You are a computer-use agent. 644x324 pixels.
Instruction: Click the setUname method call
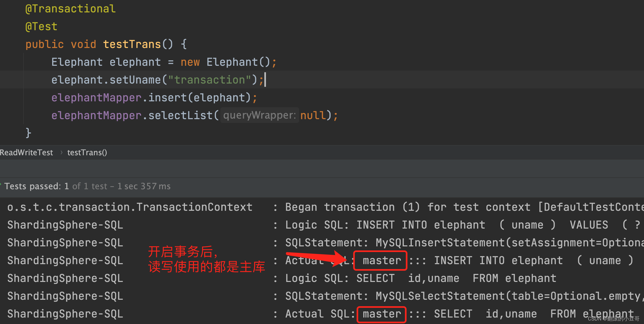(135, 80)
